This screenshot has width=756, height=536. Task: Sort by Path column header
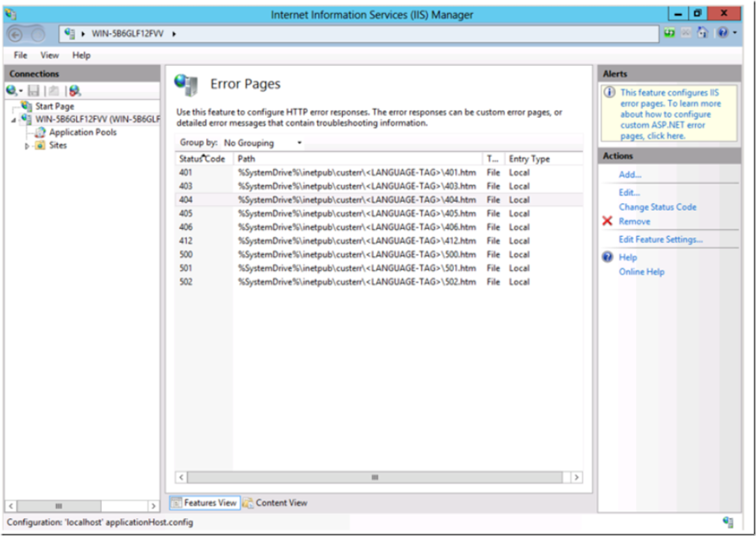pyautogui.click(x=358, y=159)
